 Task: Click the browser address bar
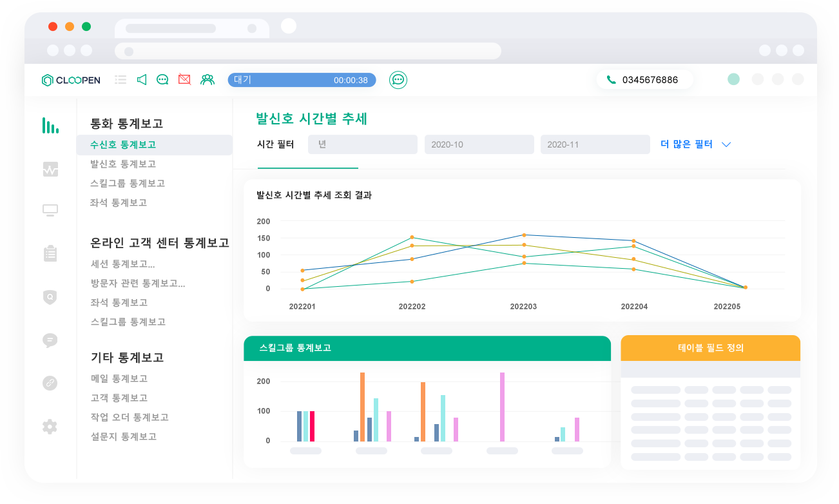pyautogui.click(x=308, y=51)
